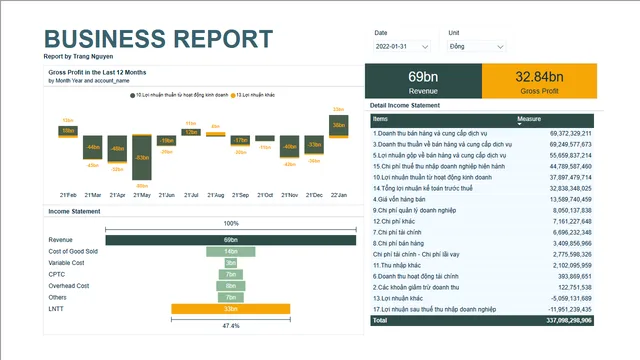Click the Cost of Good Sold 14bn bar

[x=231, y=251]
